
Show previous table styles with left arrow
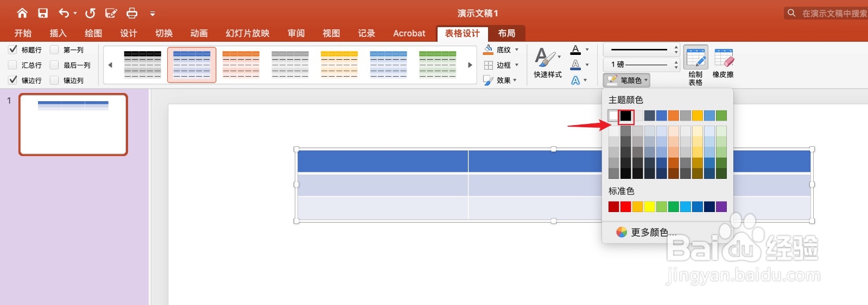coord(110,65)
